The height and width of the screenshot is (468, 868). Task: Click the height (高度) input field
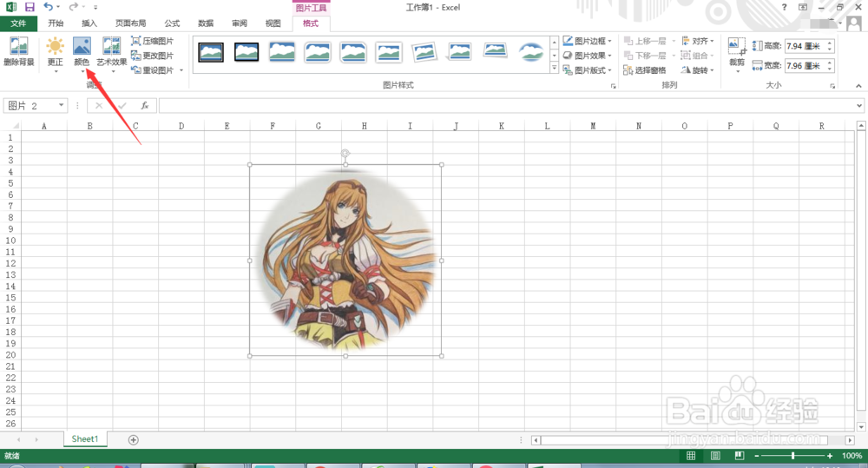[x=805, y=46]
